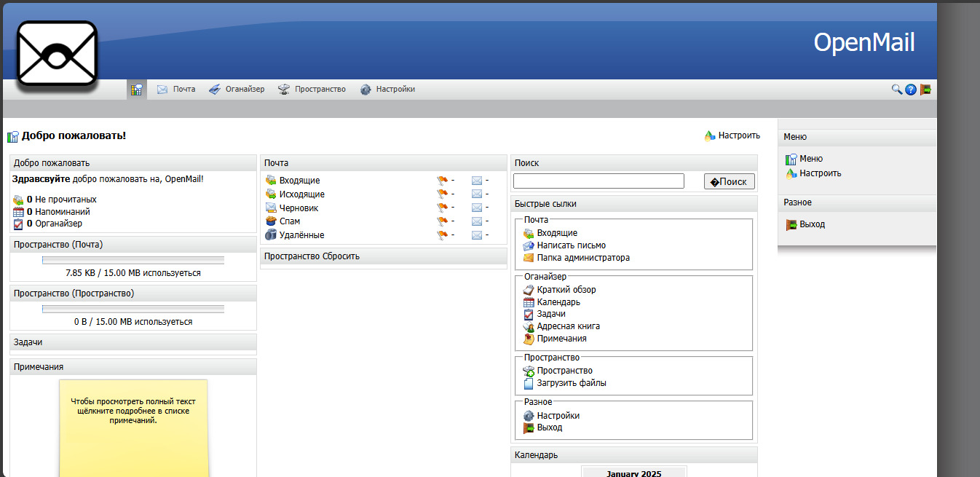Click the flag icon in the Спам row
This screenshot has width=980, height=477.
[442, 221]
